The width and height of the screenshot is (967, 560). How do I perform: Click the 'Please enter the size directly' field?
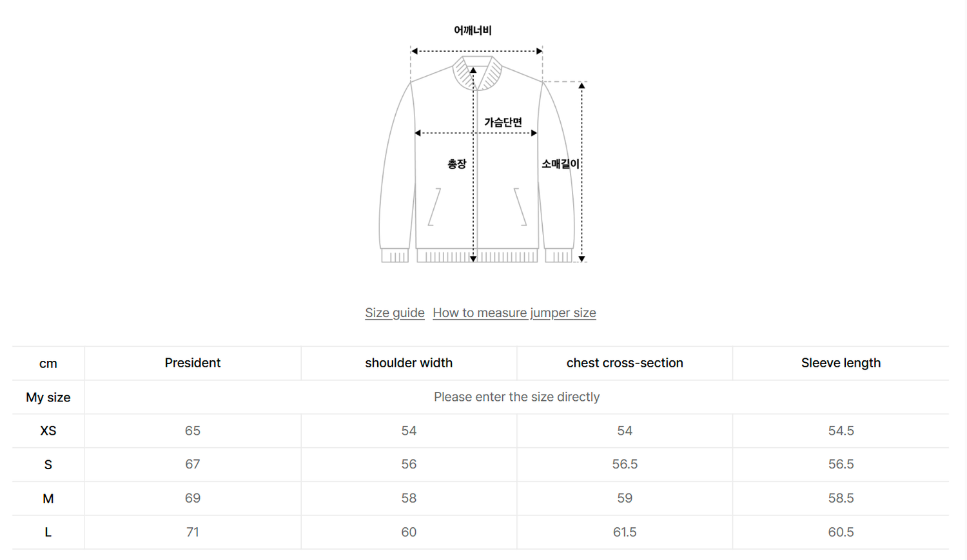[x=516, y=397]
